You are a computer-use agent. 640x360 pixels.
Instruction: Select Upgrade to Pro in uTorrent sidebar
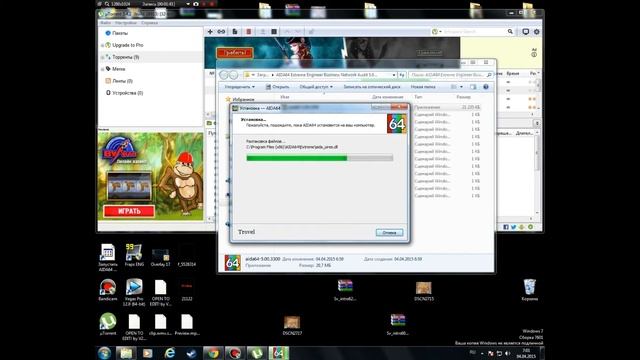(128, 45)
